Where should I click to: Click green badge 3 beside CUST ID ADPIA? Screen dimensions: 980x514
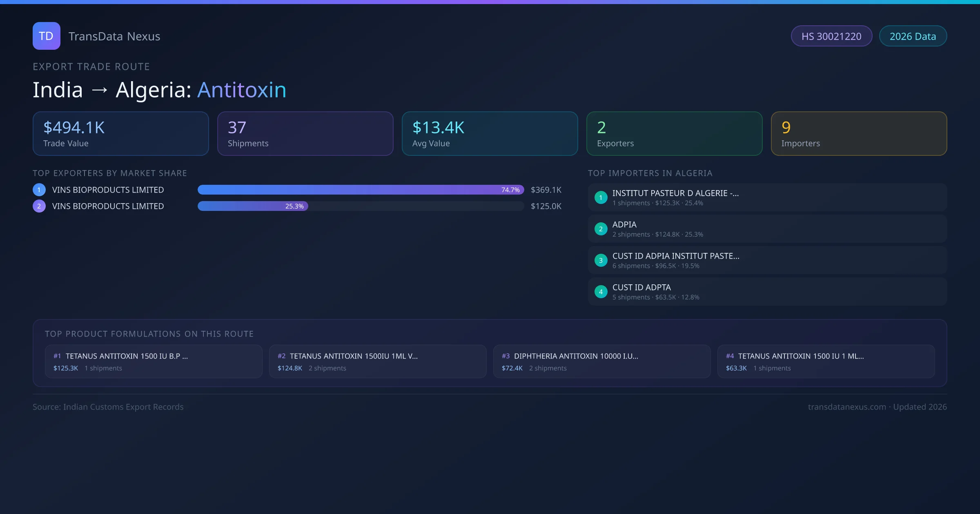pos(601,260)
